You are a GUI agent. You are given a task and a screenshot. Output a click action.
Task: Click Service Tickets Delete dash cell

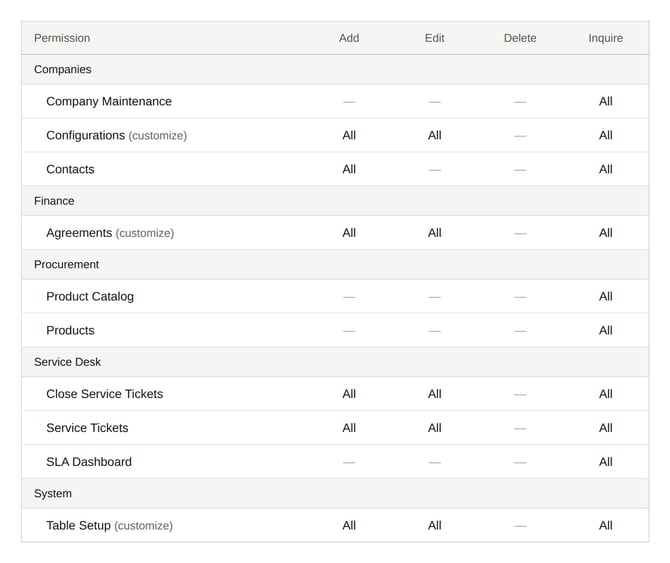click(x=520, y=428)
